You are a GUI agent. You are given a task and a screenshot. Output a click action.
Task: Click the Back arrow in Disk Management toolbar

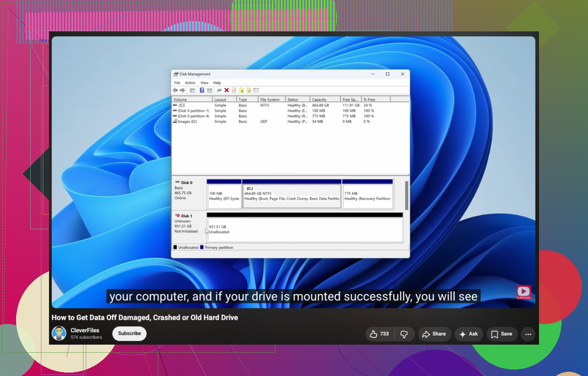pos(175,90)
